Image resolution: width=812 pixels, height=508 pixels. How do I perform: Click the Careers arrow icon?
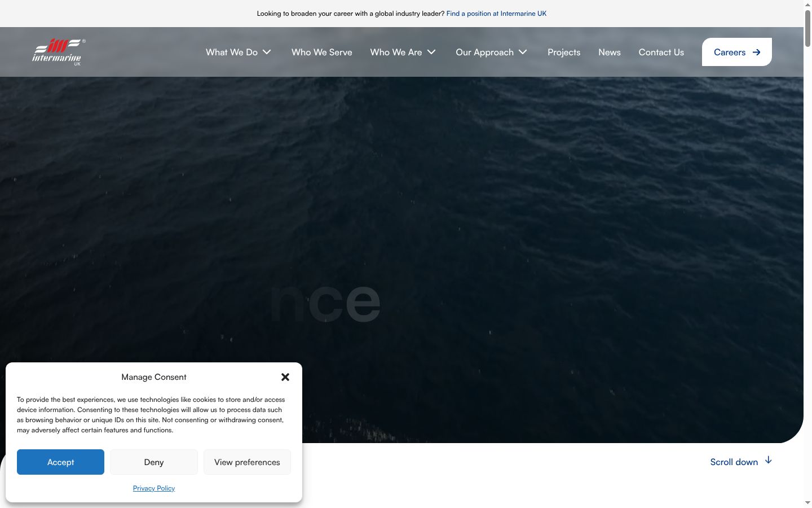tap(757, 52)
